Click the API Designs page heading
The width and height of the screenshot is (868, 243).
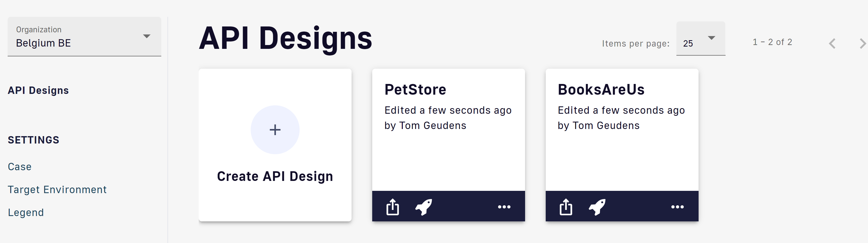coord(285,39)
